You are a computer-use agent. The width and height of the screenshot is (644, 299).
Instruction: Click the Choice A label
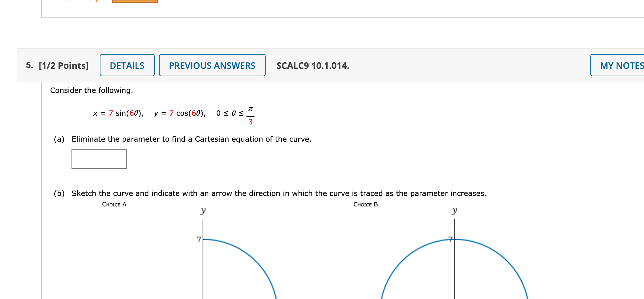(x=114, y=204)
